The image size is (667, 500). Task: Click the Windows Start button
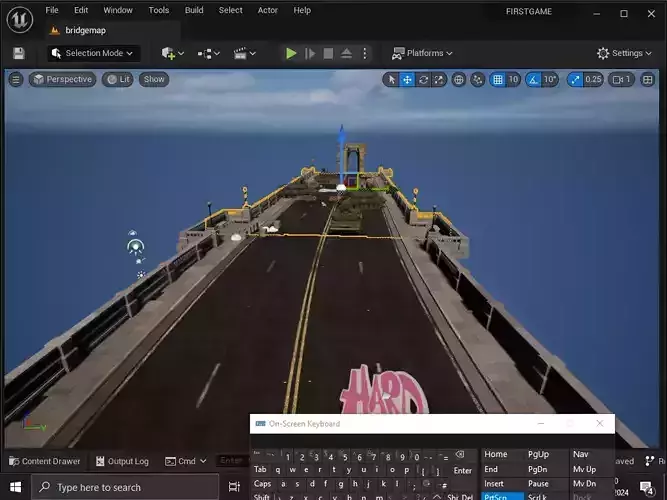click(x=16, y=487)
